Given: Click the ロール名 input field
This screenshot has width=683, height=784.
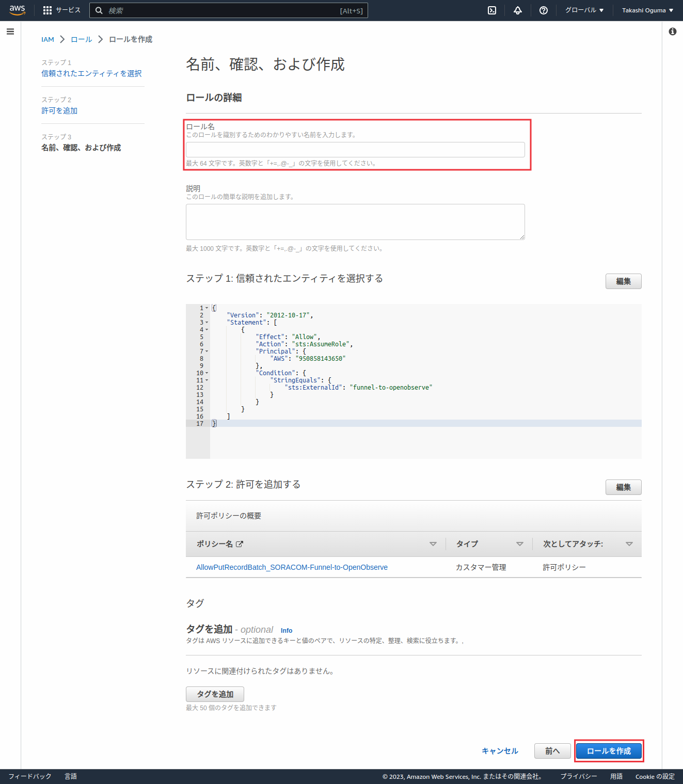Looking at the screenshot, I should 355,150.
